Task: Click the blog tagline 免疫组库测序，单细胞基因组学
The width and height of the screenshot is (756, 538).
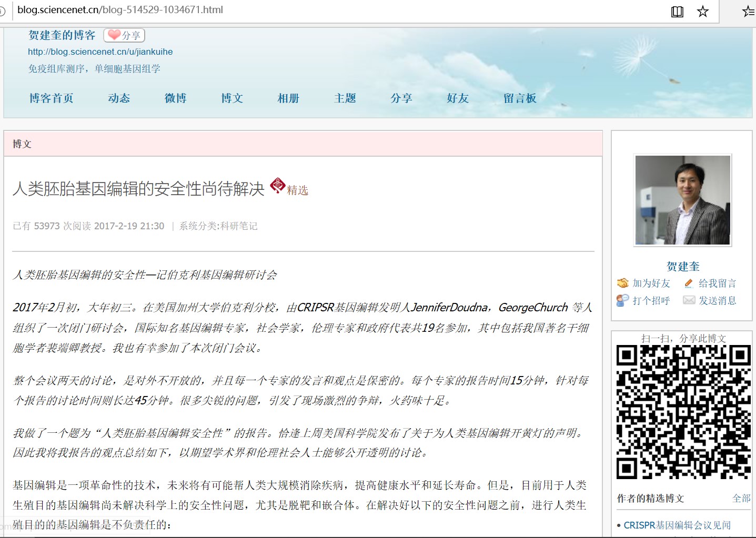Action: click(x=94, y=69)
